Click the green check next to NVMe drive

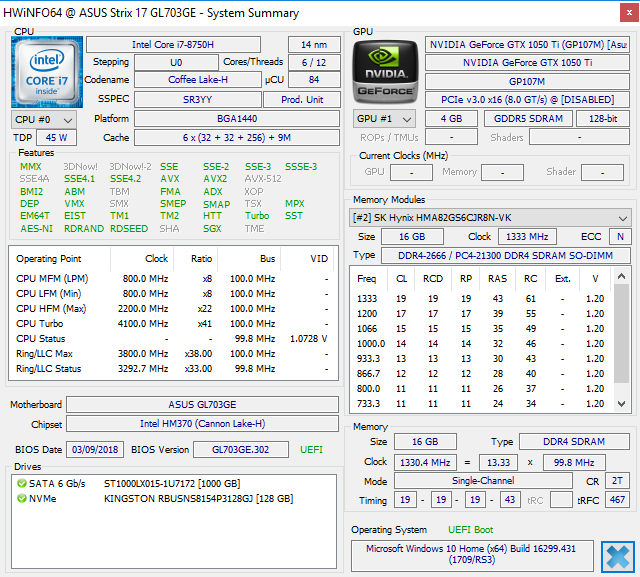[x=22, y=498]
